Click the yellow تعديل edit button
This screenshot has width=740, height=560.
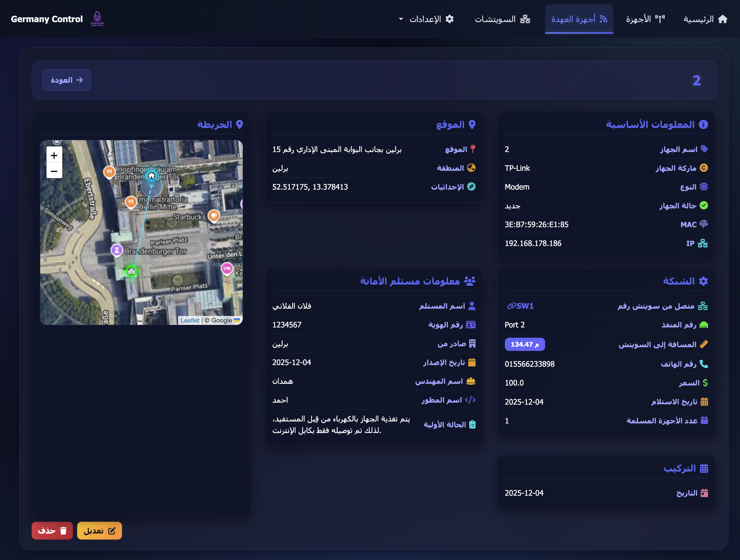click(99, 531)
